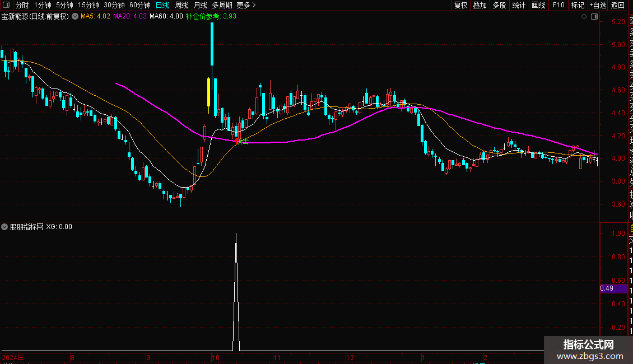Screen dimensions: 633x364
Task: Click the 叠加 overlay button
Action: click(x=480, y=5)
